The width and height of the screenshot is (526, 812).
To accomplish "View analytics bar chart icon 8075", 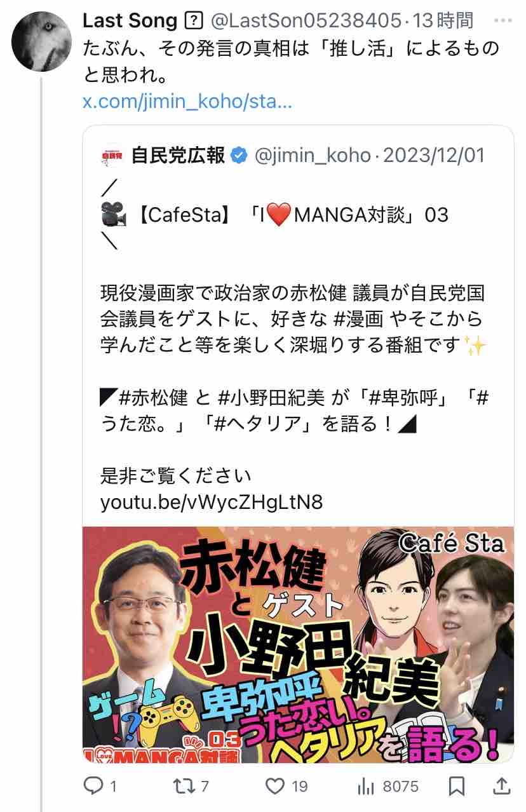I will (x=366, y=787).
